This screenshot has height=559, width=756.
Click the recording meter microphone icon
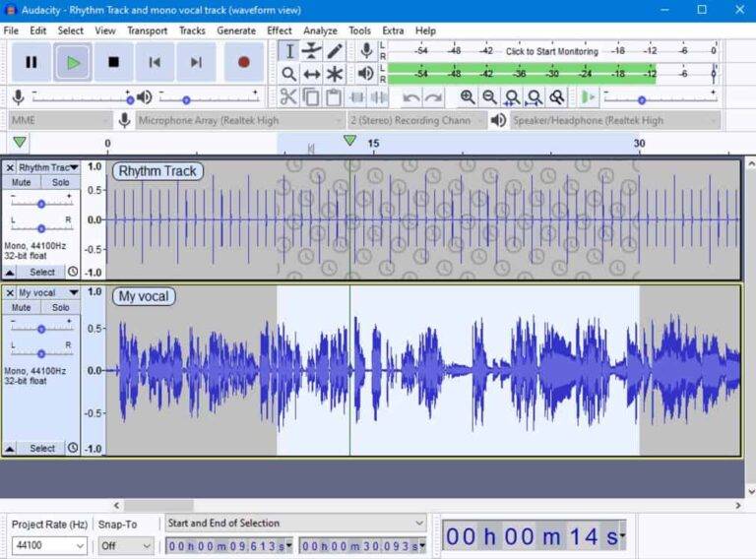pos(366,50)
